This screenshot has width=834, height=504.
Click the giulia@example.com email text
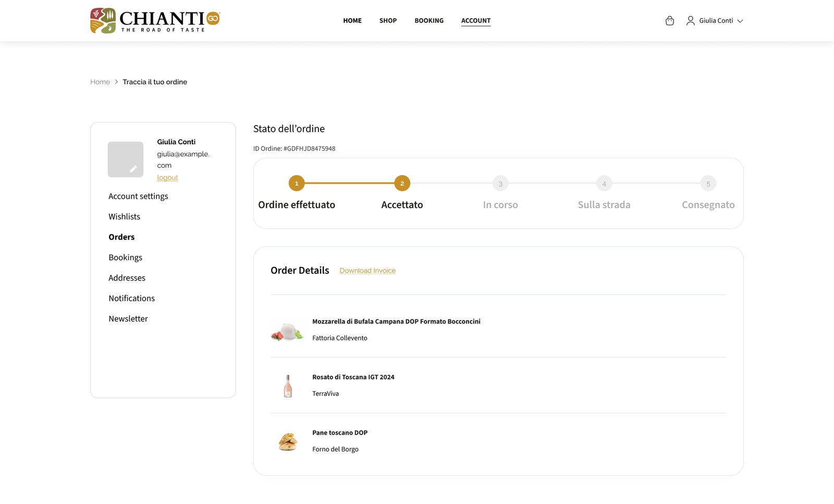click(183, 159)
